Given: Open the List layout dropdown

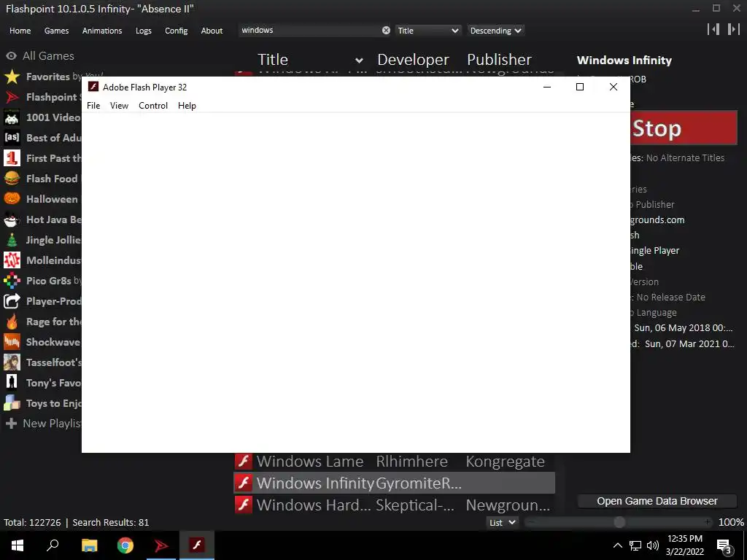Looking at the screenshot, I should pyautogui.click(x=502, y=522).
